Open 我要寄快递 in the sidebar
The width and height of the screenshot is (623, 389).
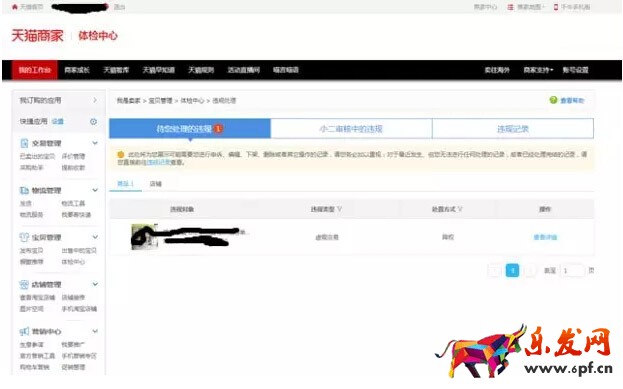click(76, 215)
